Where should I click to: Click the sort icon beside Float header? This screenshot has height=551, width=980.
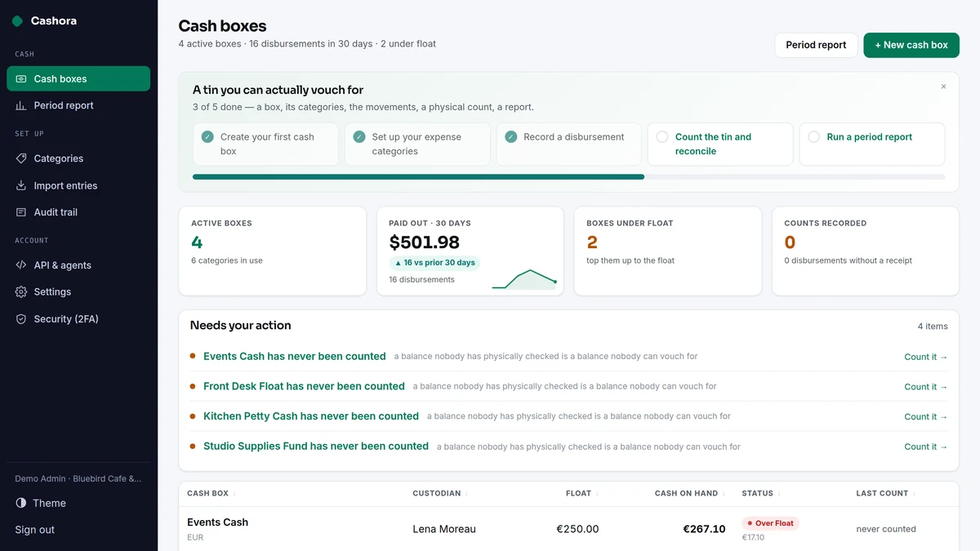pos(597,494)
